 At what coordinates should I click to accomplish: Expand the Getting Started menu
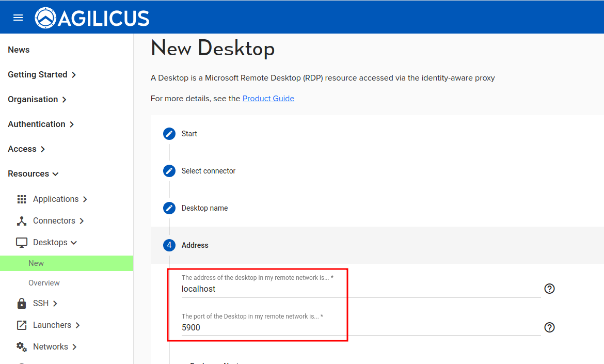tap(42, 75)
